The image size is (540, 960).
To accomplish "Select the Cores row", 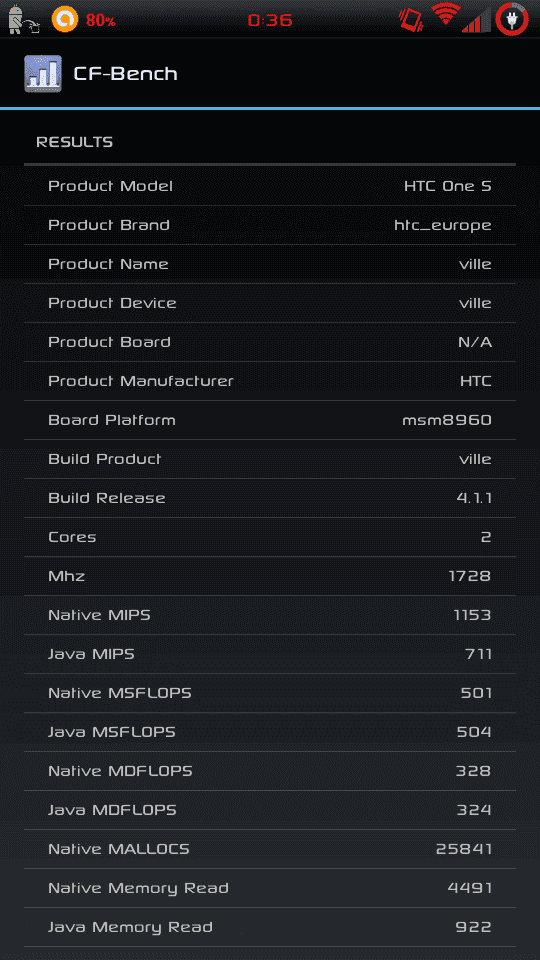I will coord(270,538).
